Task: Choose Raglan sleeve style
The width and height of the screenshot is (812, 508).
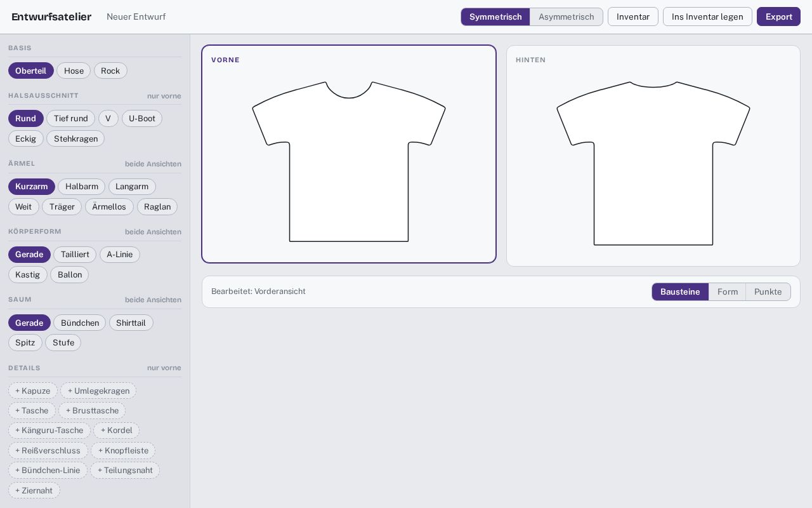Action: pyautogui.click(x=157, y=206)
